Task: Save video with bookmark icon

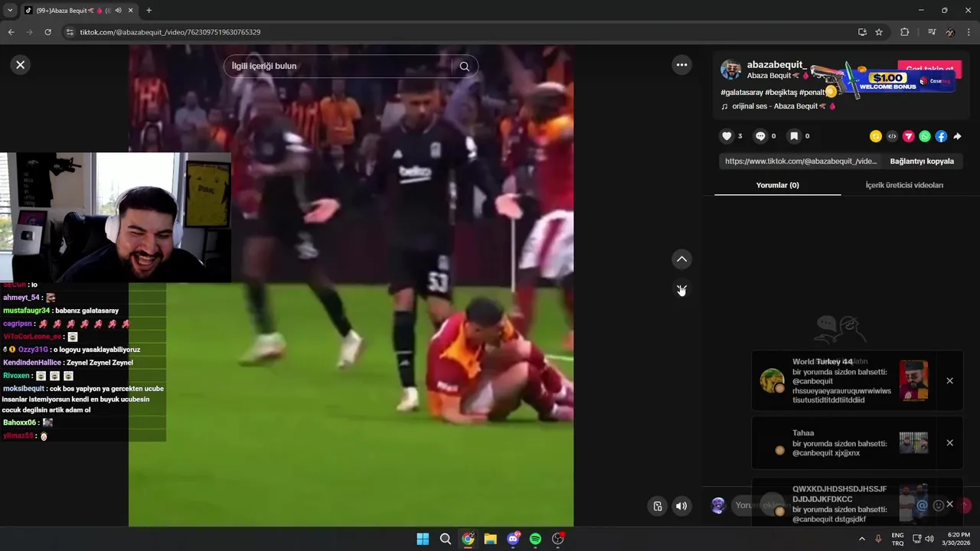Action: pyautogui.click(x=794, y=136)
